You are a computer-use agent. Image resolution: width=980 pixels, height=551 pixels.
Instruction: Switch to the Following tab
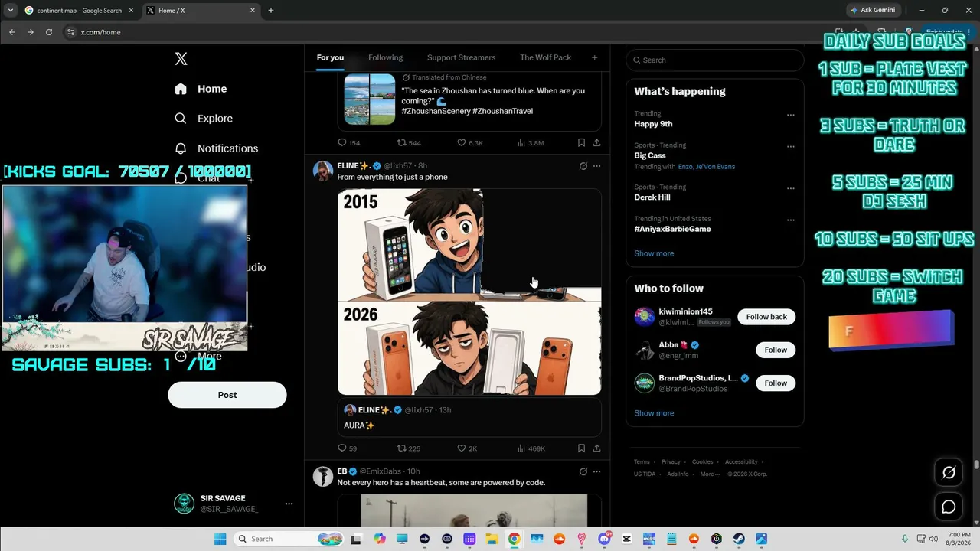point(385,57)
